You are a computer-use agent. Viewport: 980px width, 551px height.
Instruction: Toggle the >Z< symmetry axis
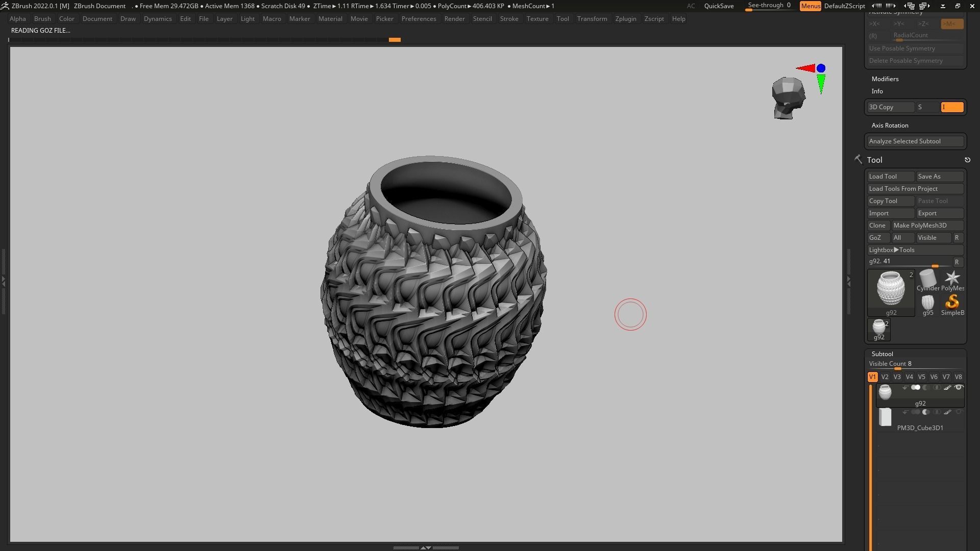pyautogui.click(x=927, y=24)
